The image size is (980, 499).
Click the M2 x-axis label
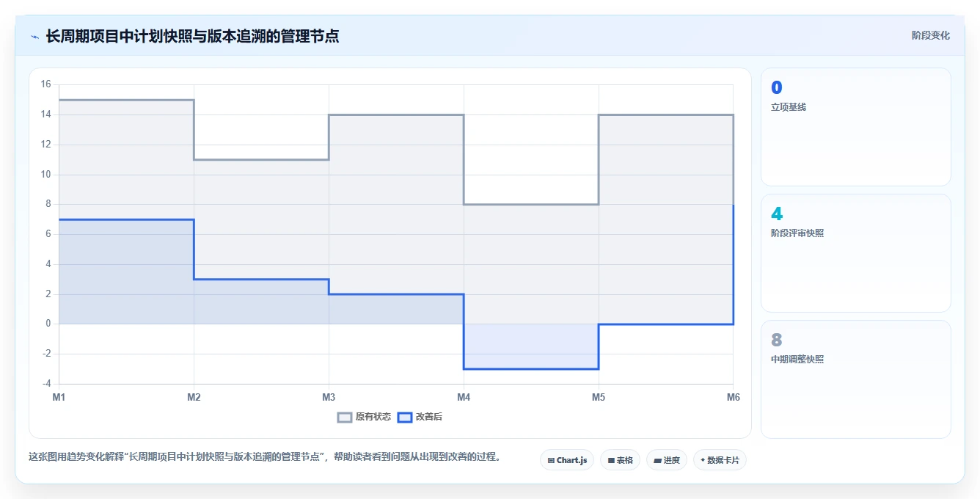194,397
